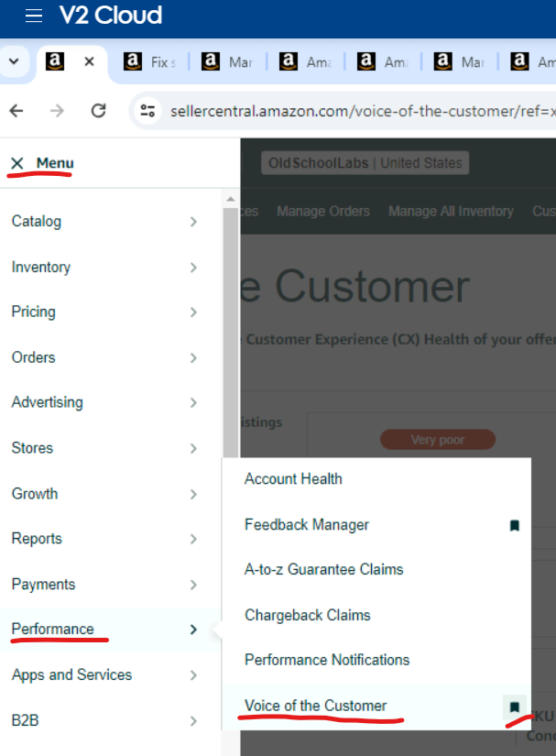Screen dimensions: 556x756
Task: Expand the Growth menu chevron
Action: pyautogui.click(x=193, y=494)
